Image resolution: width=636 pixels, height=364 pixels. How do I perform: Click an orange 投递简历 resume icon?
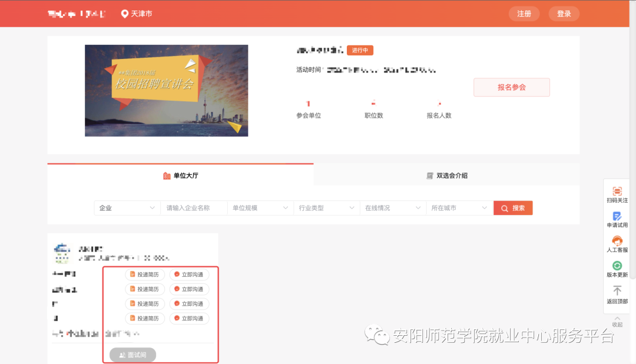tap(131, 274)
